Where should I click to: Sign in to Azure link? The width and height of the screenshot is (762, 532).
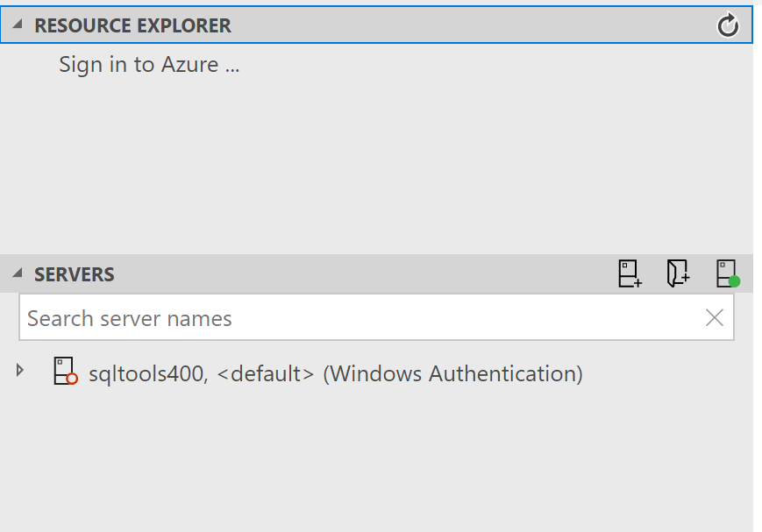149,65
